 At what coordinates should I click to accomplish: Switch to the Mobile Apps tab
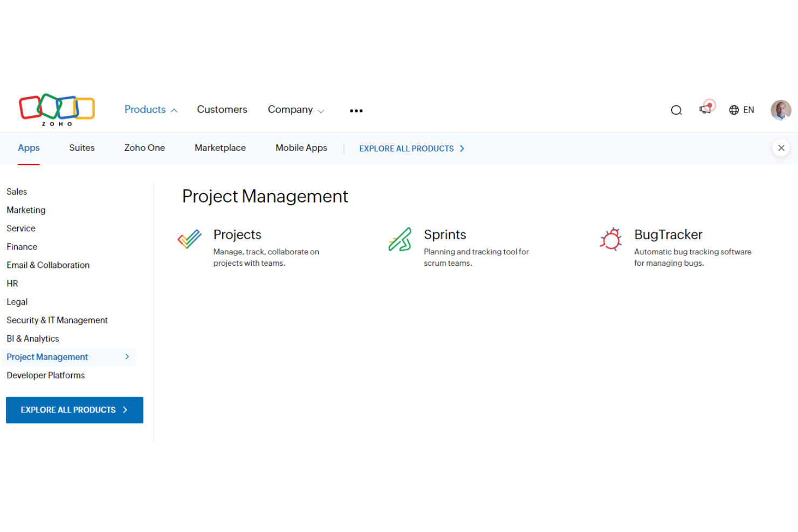pos(301,148)
